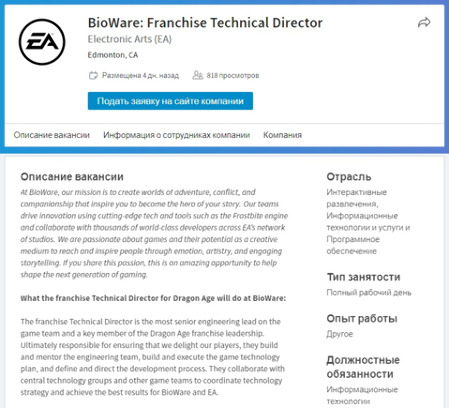Apply via 'Подать заявку на сайте компании' button
This screenshot has width=449, height=408.
(170, 101)
